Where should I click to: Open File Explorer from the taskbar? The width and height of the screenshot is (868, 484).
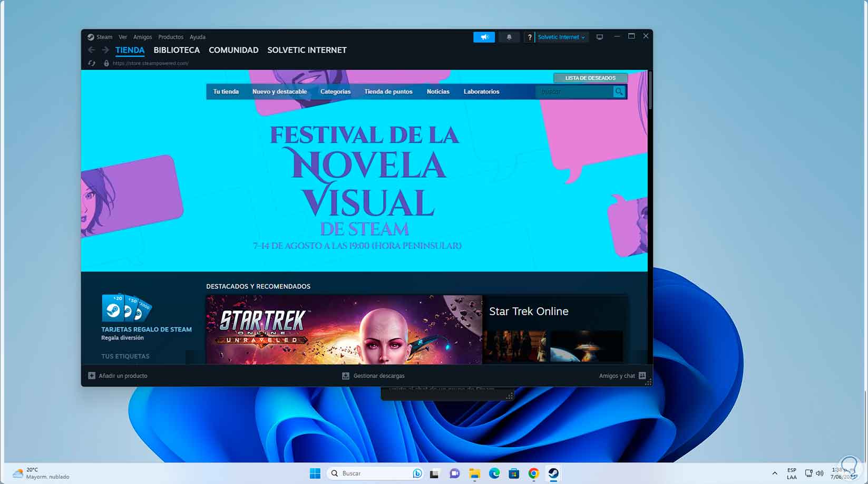474,473
